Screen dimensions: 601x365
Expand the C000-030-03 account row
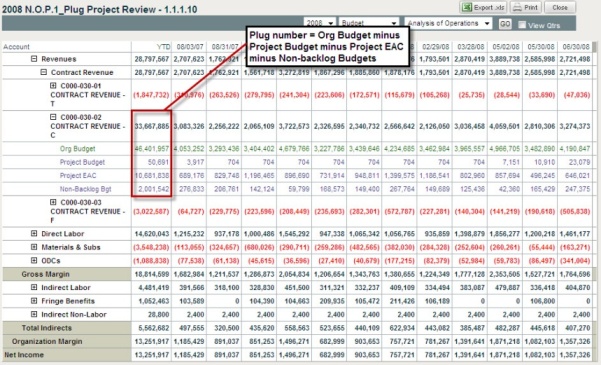click(53, 202)
